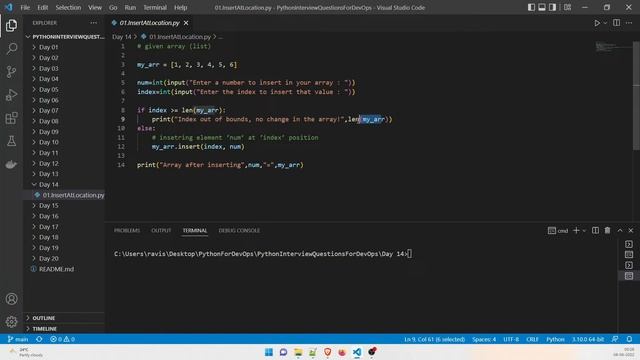Split the editor right
This screenshot has height=360, width=640.
pos(616,23)
